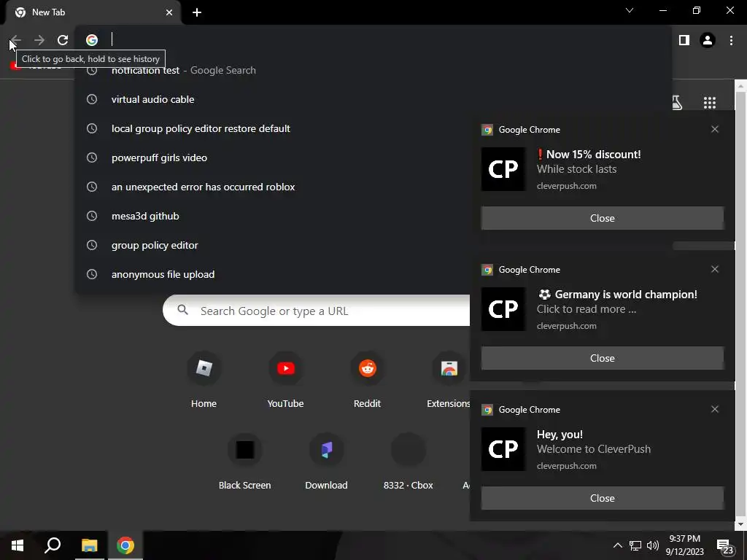The height and width of the screenshot is (560, 747).
Task: Open the Action Center notifications icon
Action: click(x=725, y=547)
